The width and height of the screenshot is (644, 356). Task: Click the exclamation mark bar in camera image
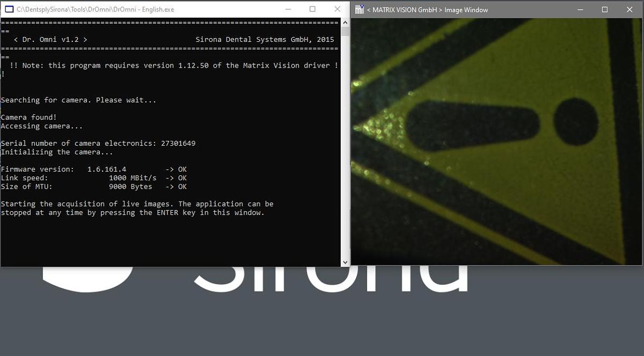click(472, 125)
